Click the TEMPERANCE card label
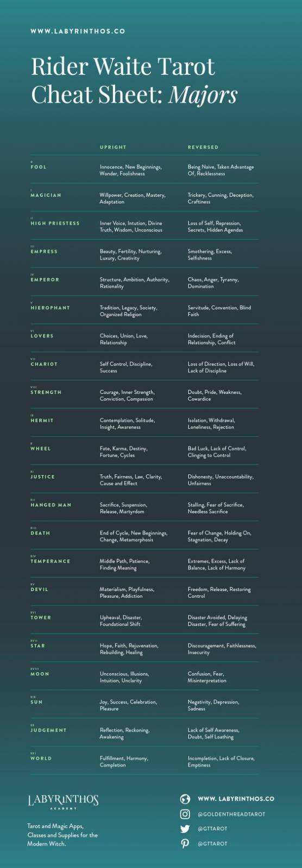This screenshot has height=868, width=302. pos(51,561)
